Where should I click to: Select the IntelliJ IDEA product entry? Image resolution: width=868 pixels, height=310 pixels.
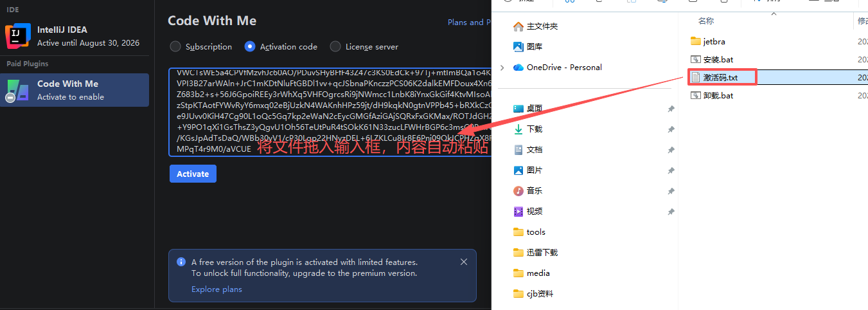pyautogui.click(x=75, y=36)
